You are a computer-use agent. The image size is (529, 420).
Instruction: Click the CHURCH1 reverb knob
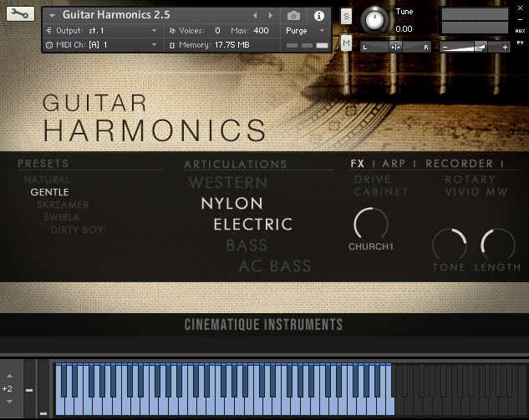(370, 224)
